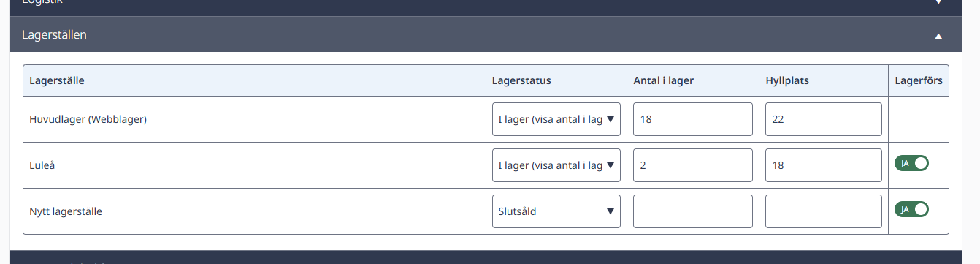Click Antal i lager field showing 18
Image resolution: width=980 pixels, height=264 pixels.
(693, 119)
